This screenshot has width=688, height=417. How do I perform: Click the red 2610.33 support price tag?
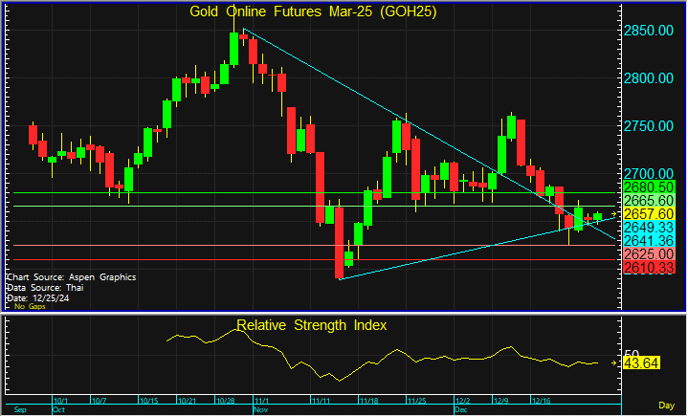pos(649,267)
